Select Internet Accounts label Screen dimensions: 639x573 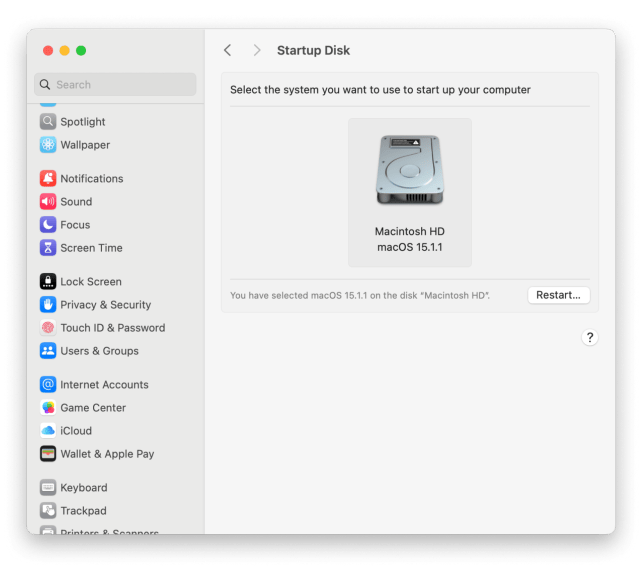[x=104, y=385]
